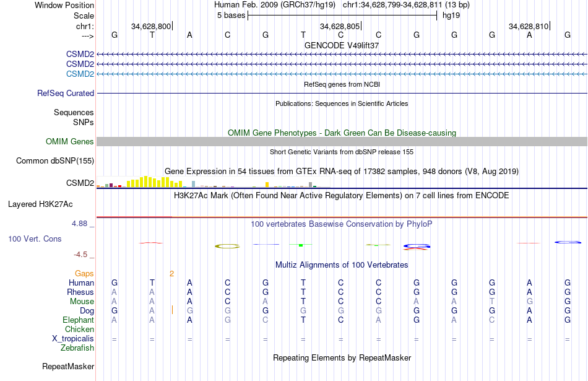Select the Scale track label

[84, 15]
